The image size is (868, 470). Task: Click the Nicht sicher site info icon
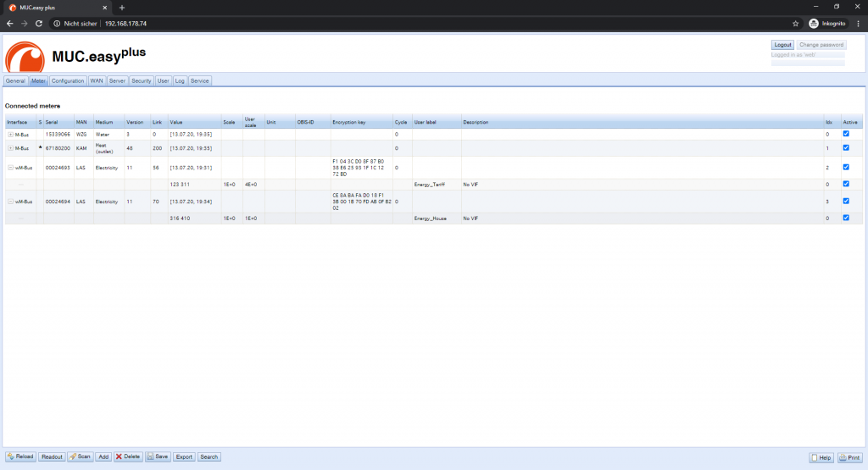(57, 23)
